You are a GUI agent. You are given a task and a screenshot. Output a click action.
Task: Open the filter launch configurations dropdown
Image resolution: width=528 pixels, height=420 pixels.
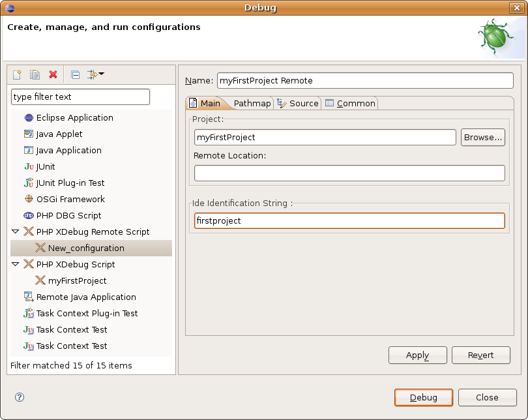[96, 75]
